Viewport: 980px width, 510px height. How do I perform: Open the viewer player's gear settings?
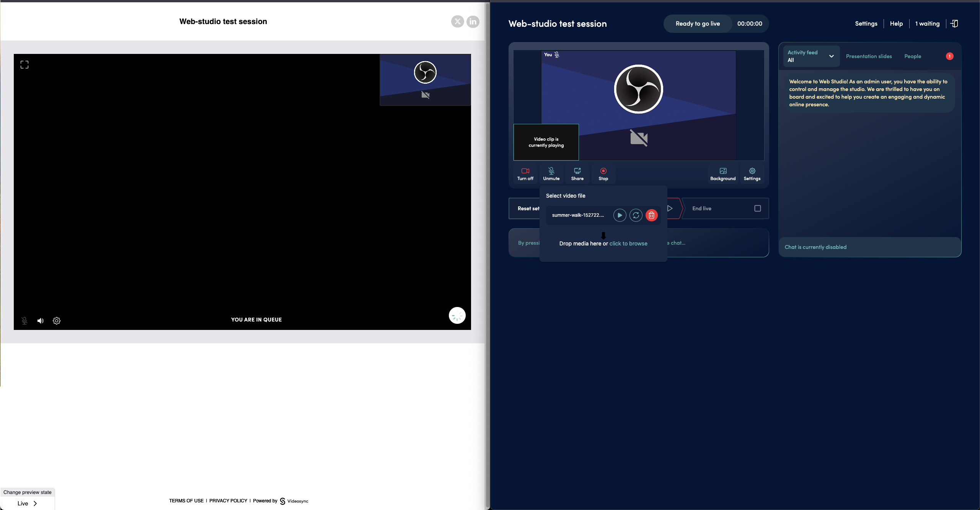click(57, 321)
